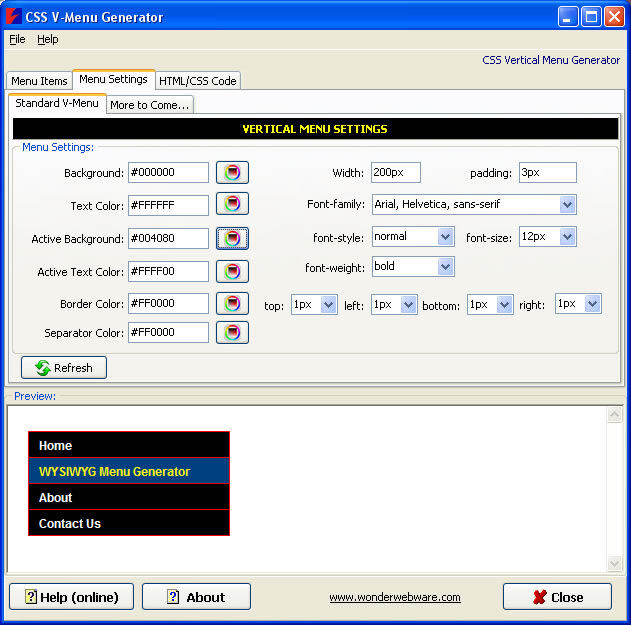Switch to the HTML/CSS Code tab
Screen dimensions: 631x625
[x=198, y=81]
